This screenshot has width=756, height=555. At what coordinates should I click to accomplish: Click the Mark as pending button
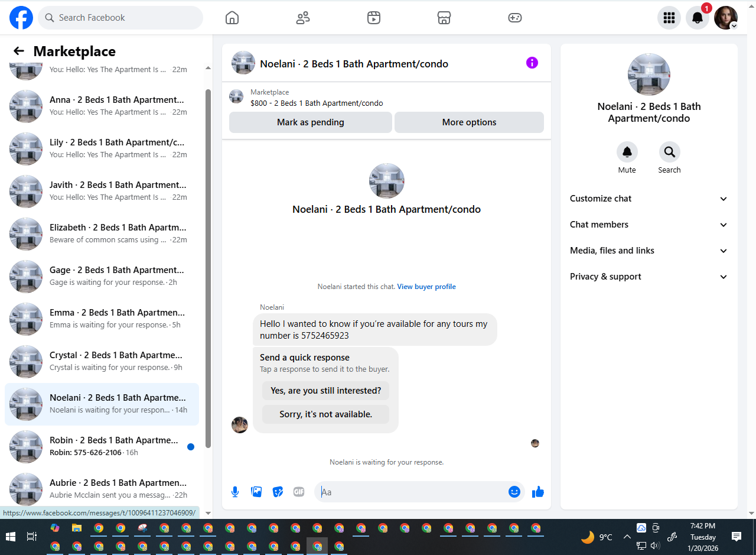point(311,122)
